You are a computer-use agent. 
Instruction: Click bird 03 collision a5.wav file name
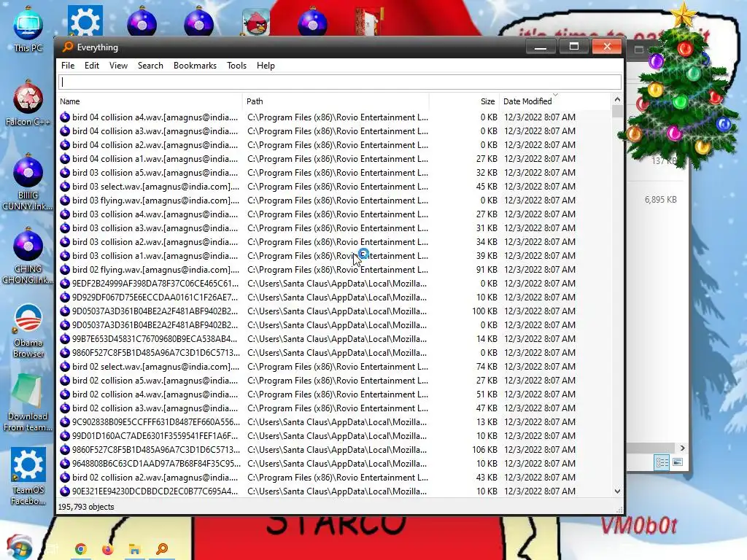(155, 172)
